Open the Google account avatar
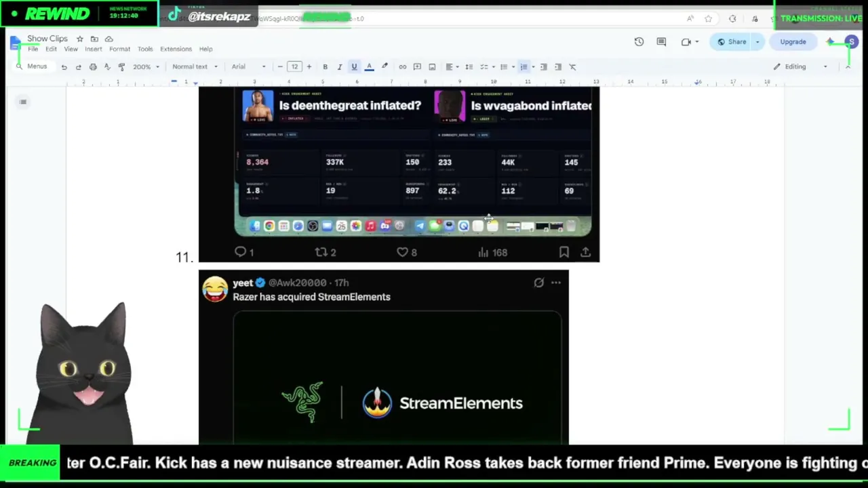 pyautogui.click(x=851, y=42)
